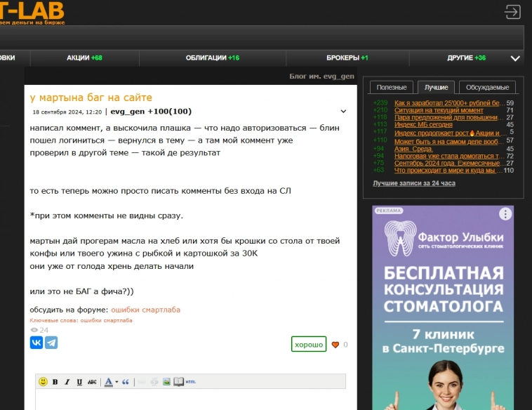532x410 pixels.
Task: Open the text color dropdown arrow
Action: [117, 382]
